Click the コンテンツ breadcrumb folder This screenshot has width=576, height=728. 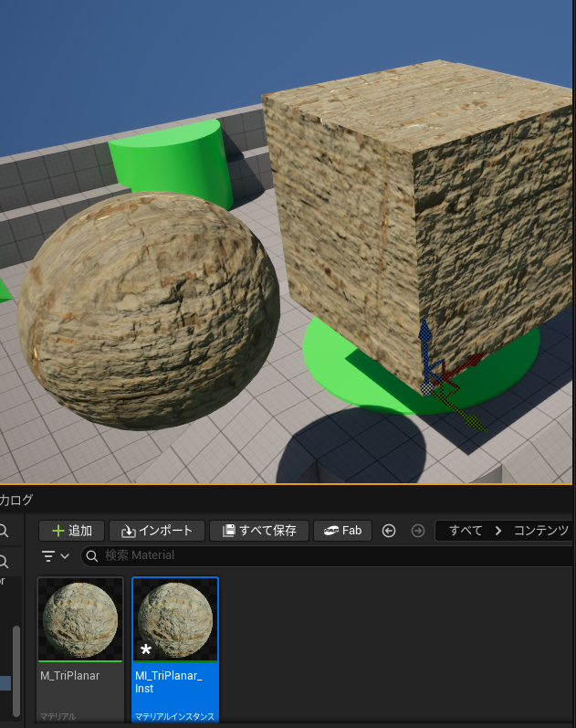(540, 531)
